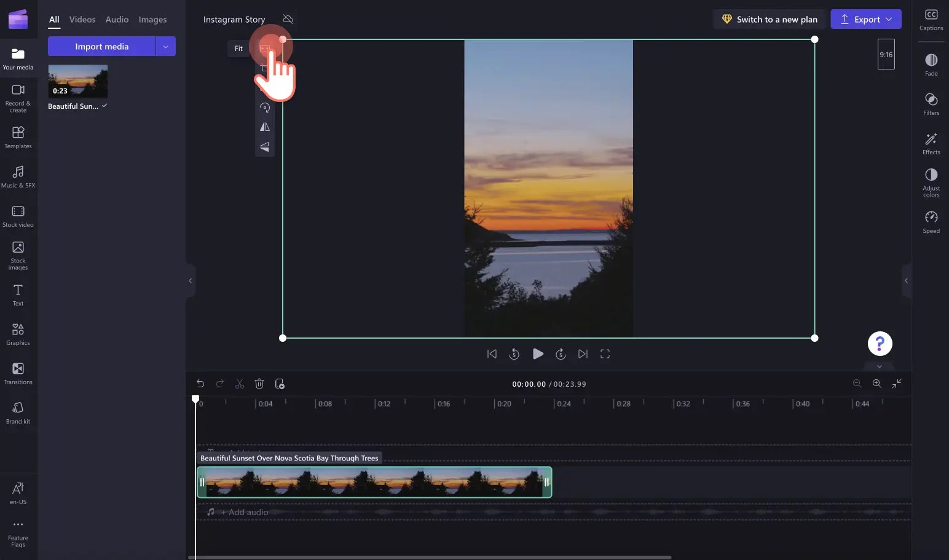Flip the video vertically
Viewport: 949px width, 560px height.
(265, 146)
